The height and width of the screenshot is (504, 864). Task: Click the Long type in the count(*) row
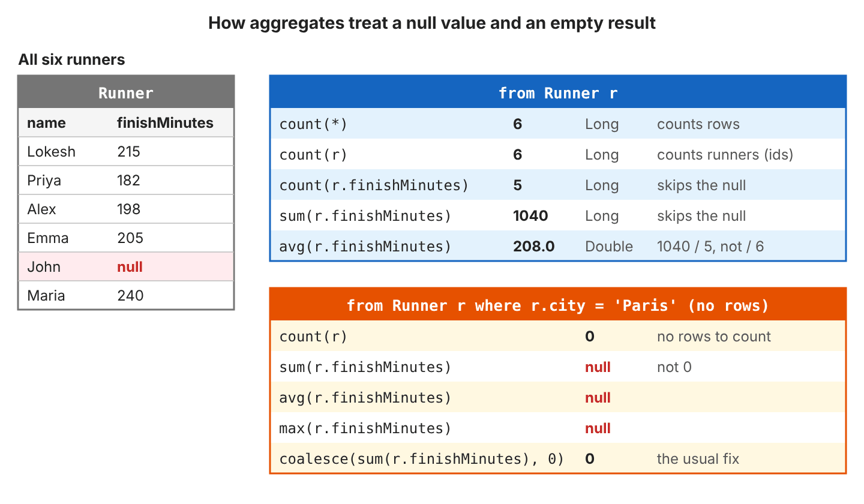(x=602, y=124)
